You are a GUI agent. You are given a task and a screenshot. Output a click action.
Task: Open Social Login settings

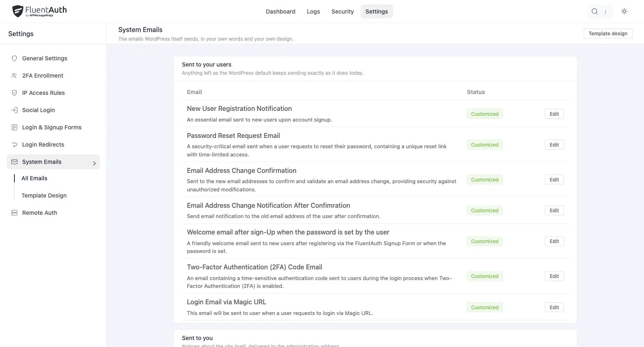point(53,110)
